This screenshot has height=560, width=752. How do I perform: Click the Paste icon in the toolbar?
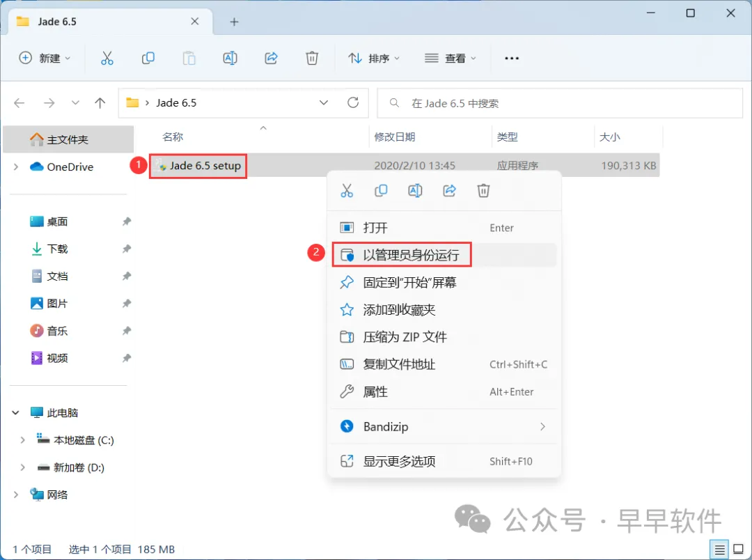pyautogui.click(x=189, y=58)
